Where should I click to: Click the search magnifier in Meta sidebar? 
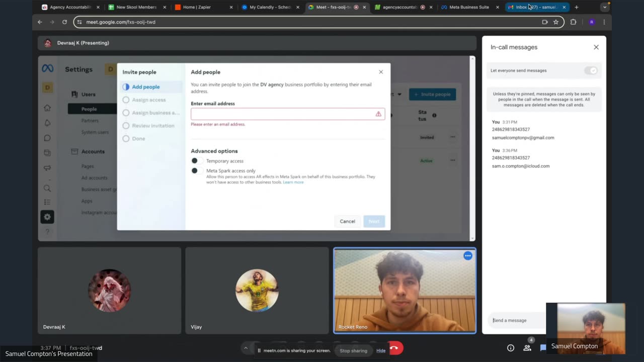point(47,188)
